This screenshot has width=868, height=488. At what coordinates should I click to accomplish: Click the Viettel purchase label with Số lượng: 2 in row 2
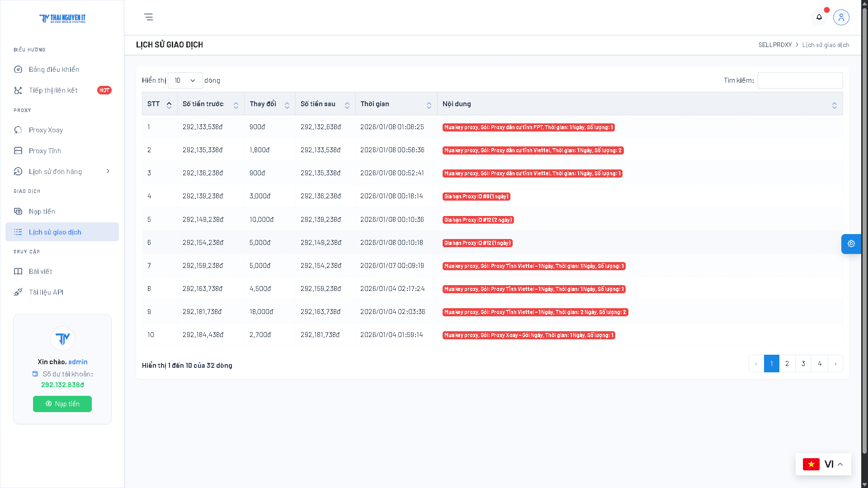533,150
